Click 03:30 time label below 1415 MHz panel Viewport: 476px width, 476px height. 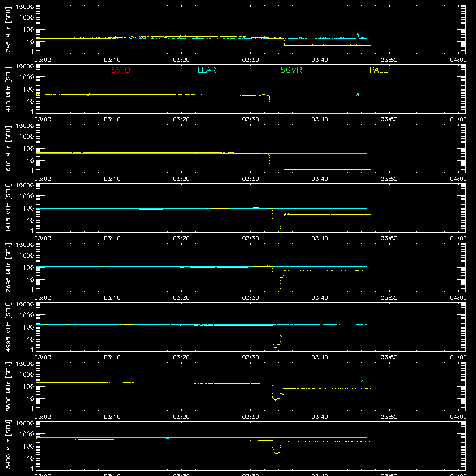point(250,239)
